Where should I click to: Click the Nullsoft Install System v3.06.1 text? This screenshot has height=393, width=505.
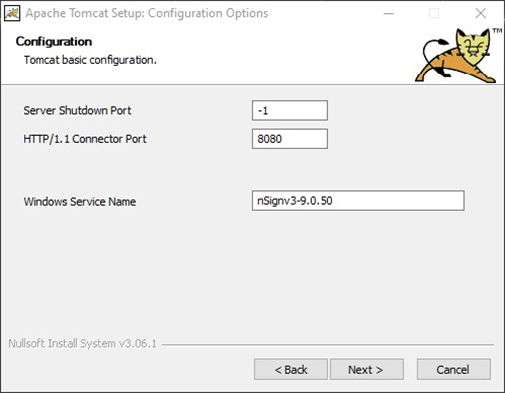82,343
